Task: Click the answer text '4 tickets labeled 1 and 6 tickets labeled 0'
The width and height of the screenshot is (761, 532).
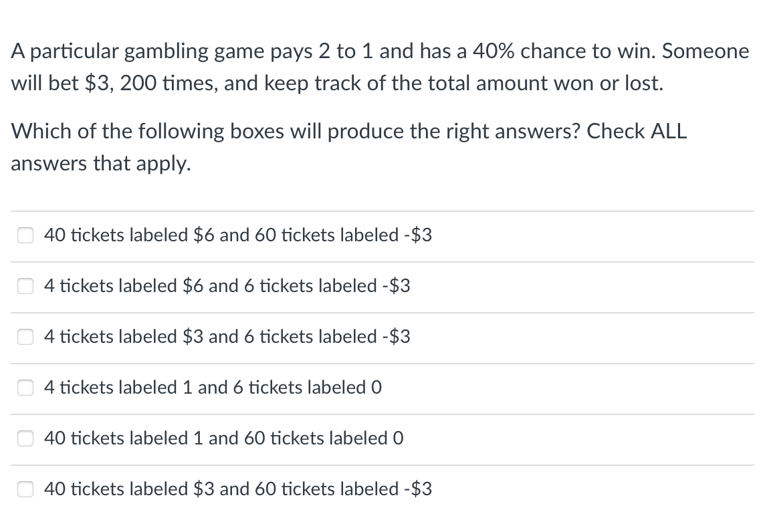Action: click(213, 388)
